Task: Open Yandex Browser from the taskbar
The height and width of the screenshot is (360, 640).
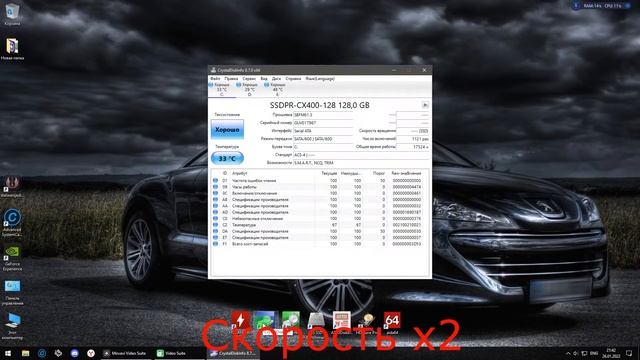Action: coord(91,353)
